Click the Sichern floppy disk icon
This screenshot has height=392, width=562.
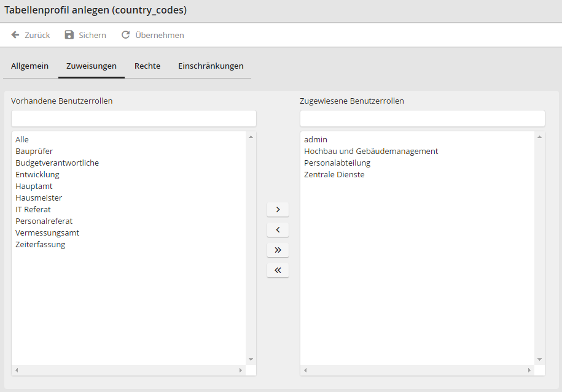click(x=69, y=35)
